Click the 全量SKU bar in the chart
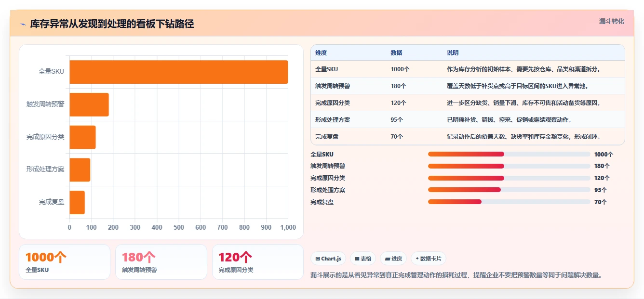 tap(179, 72)
